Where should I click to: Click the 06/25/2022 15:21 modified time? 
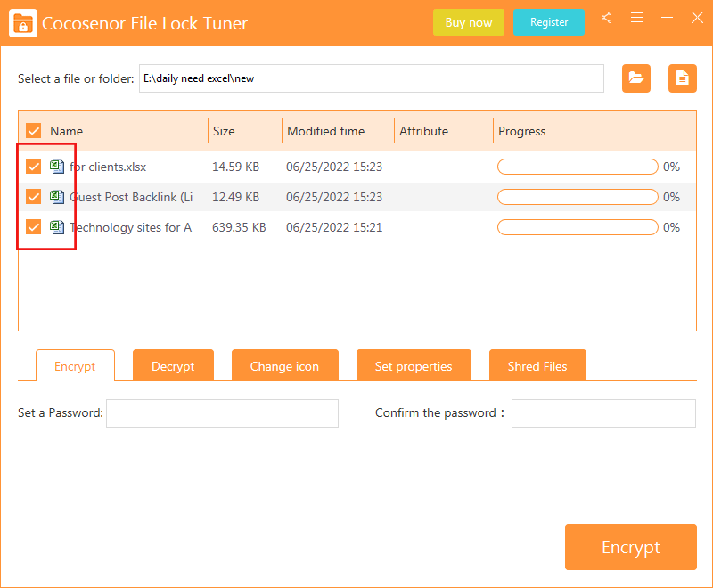(x=334, y=227)
